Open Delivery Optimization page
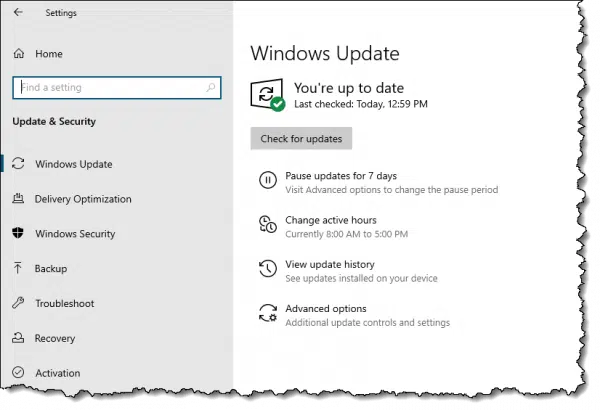 click(83, 199)
